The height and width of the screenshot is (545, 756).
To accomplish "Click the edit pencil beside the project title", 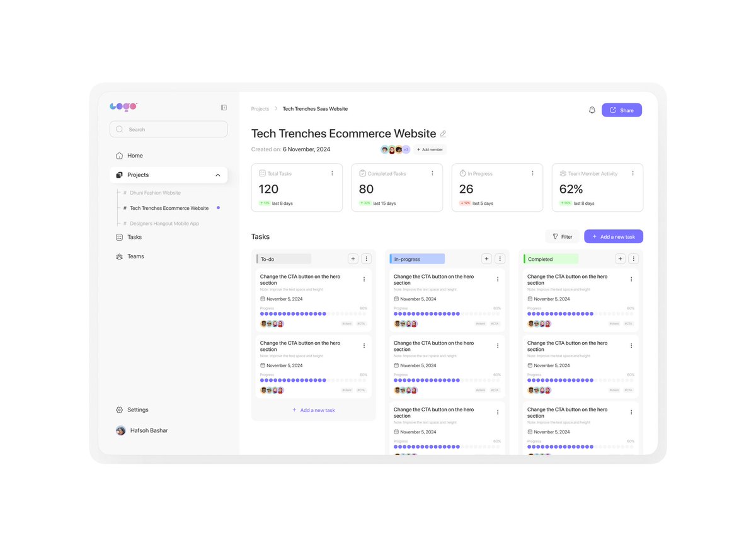I will (x=444, y=134).
